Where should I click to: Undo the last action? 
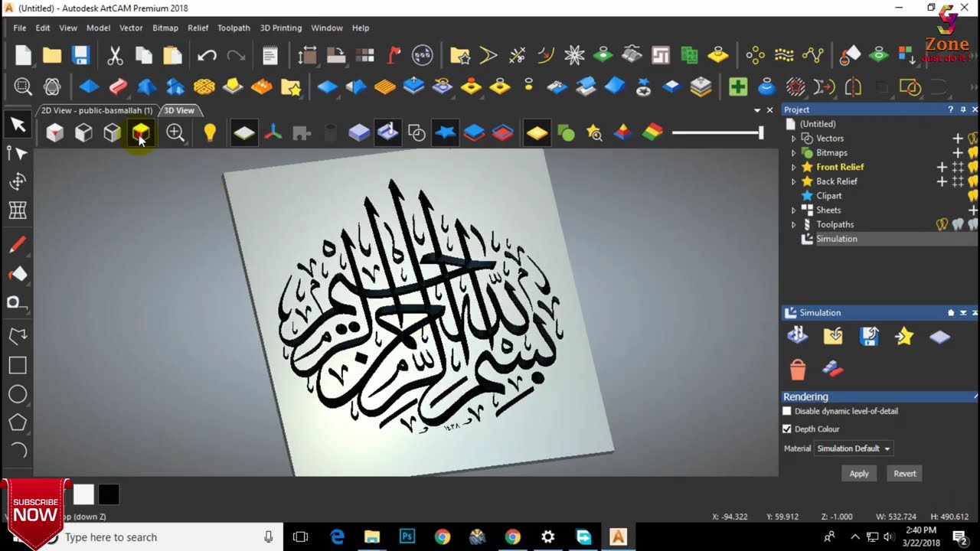207,55
